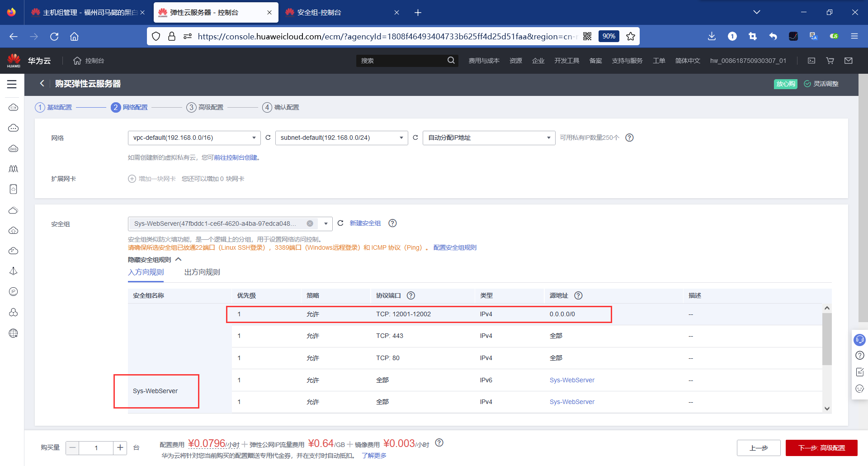Viewport: 868px width, 466px height.
Task: Click the elastic IP icon in sidebar
Action: tap(14, 292)
